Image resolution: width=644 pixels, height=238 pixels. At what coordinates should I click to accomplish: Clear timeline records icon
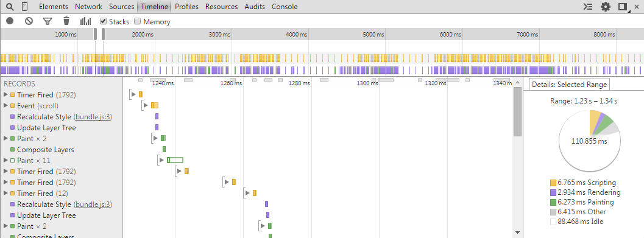(x=29, y=21)
